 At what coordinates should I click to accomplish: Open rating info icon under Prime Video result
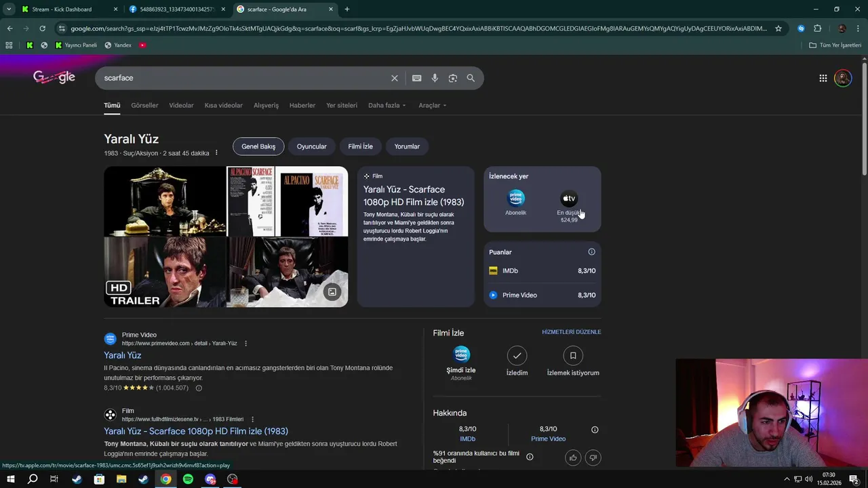(x=199, y=388)
